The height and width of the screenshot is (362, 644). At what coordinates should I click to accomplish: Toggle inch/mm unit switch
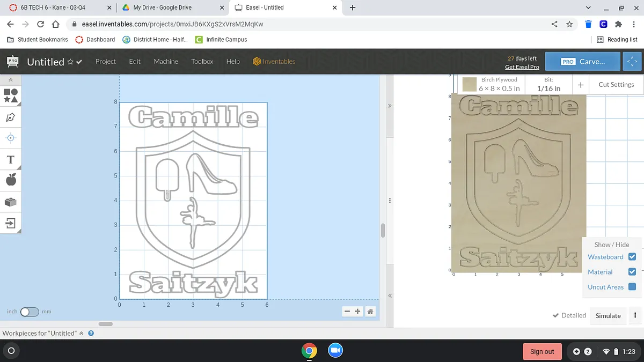30,312
